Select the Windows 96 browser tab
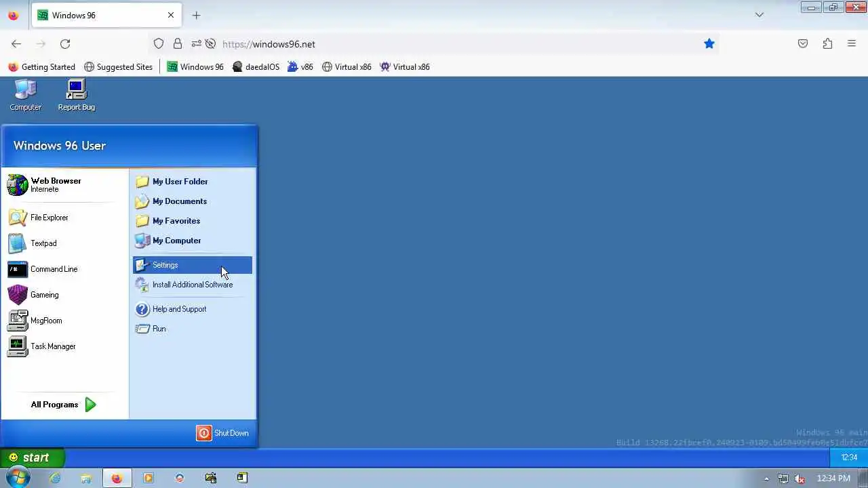 coord(106,15)
